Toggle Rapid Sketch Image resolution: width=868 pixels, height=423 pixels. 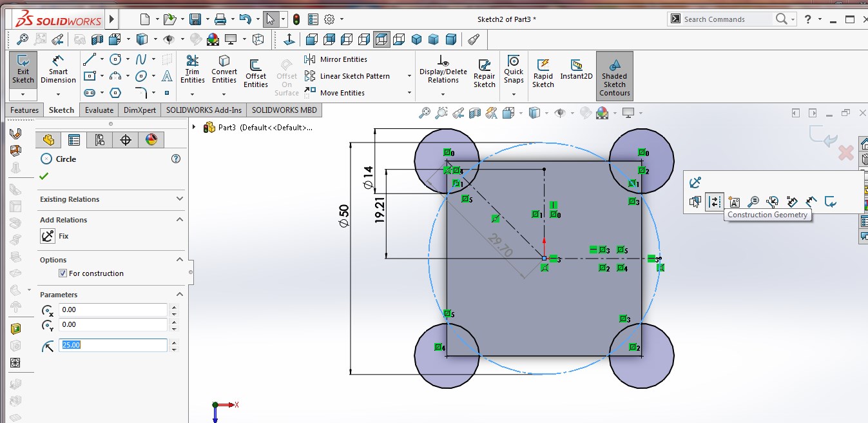pos(543,74)
